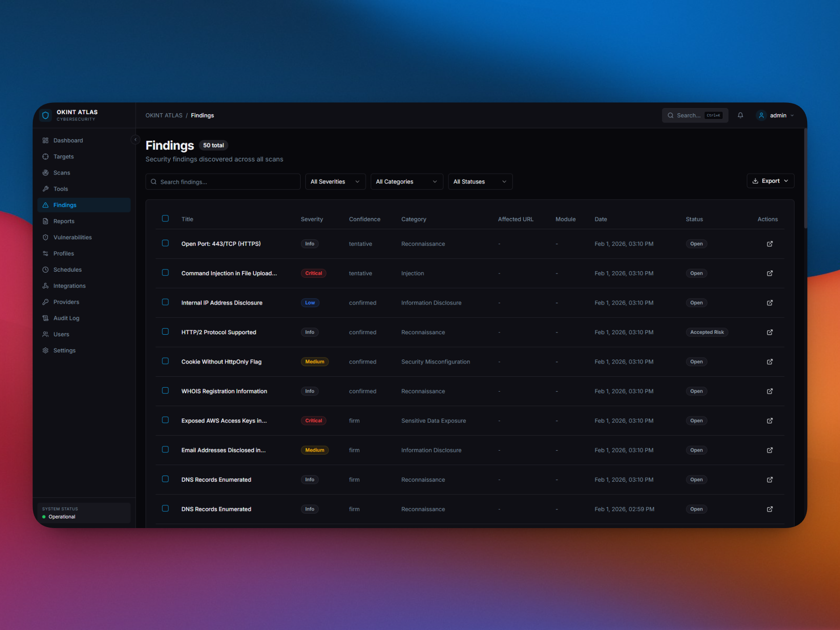Image resolution: width=840 pixels, height=630 pixels.
Task: Select the Dashboard icon in sidebar
Action: [45, 140]
